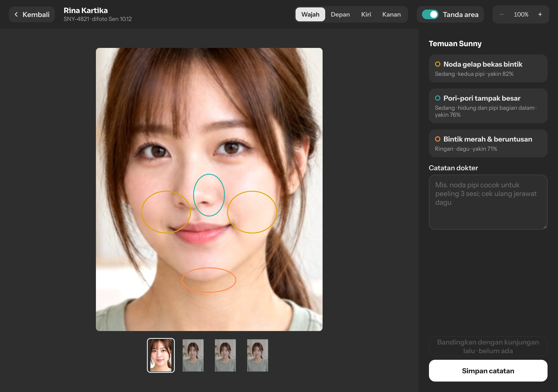Select the orange ring on Bintik merah finding
Screen dimensions: 558x392
(437, 139)
